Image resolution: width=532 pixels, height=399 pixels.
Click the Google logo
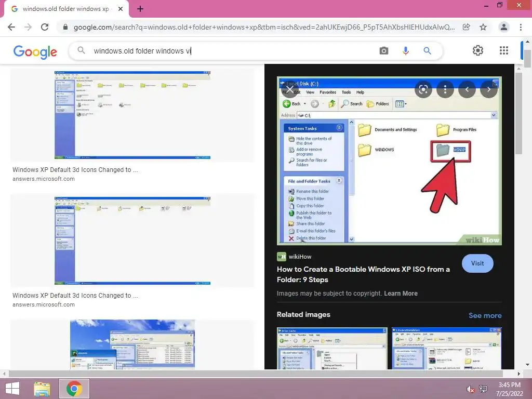tap(35, 51)
